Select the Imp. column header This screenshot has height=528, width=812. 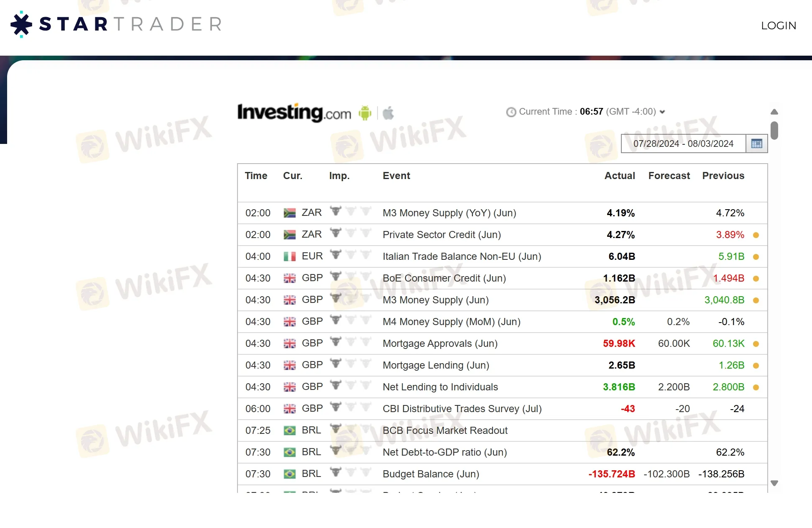340,175
